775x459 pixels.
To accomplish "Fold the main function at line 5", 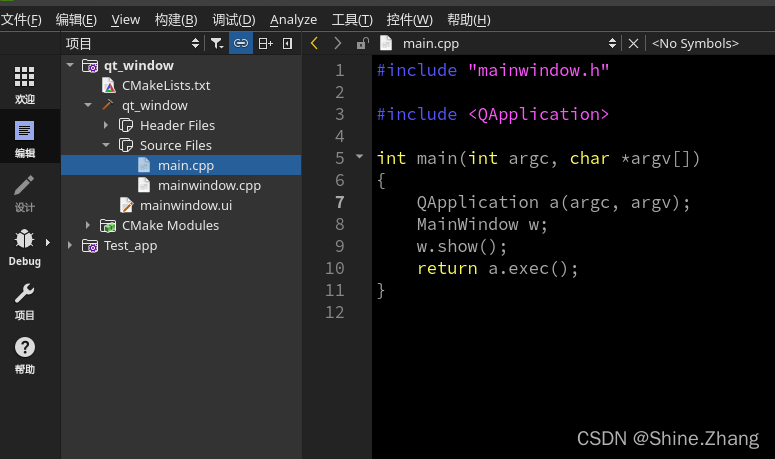I will point(360,157).
